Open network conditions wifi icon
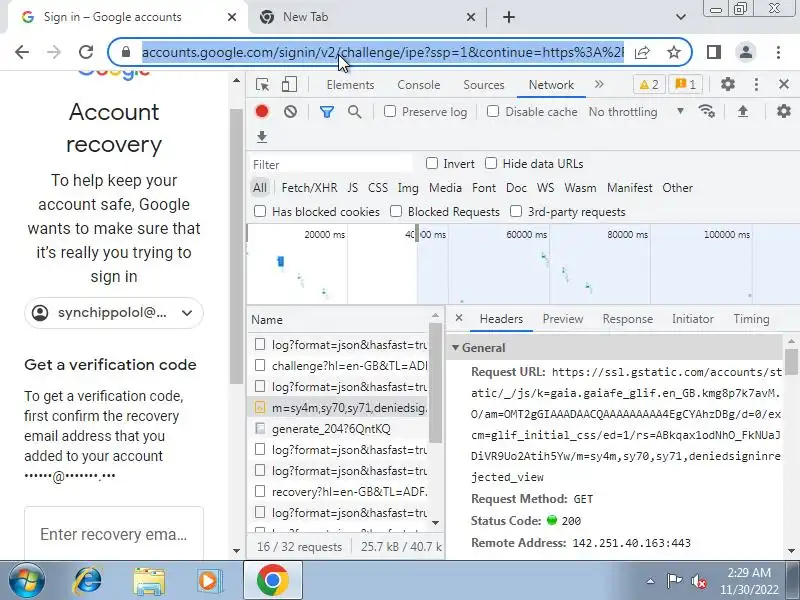The height and width of the screenshot is (600, 800). tap(707, 111)
